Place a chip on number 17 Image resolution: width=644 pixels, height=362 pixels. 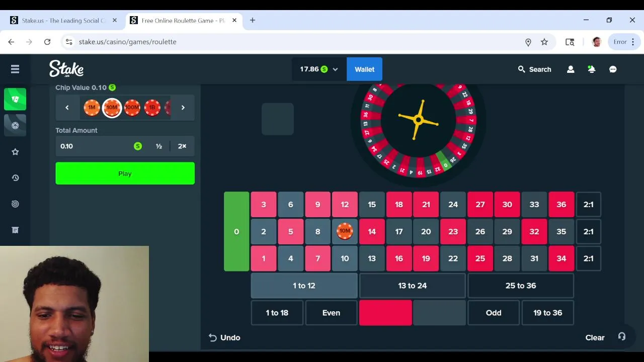[399, 232]
